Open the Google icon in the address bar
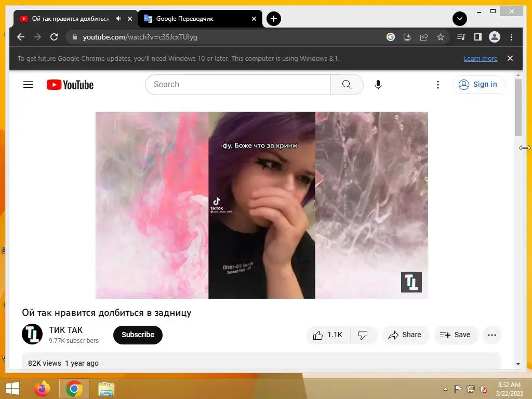The image size is (532, 399). [x=391, y=37]
